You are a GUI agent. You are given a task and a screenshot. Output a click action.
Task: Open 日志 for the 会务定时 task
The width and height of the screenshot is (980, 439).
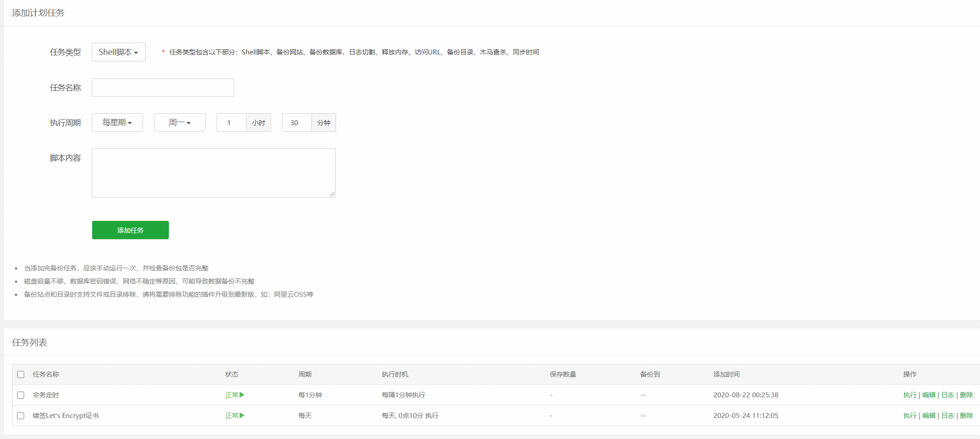tap(948, 395)
